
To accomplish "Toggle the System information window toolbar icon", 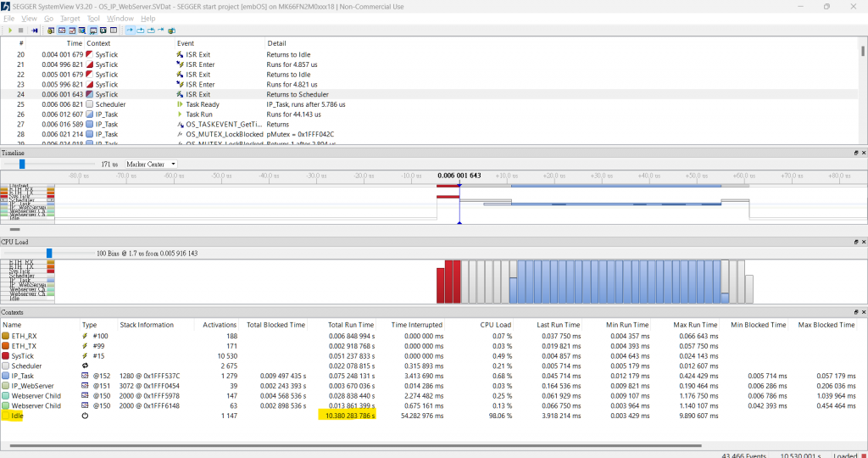I will (114, 31).
